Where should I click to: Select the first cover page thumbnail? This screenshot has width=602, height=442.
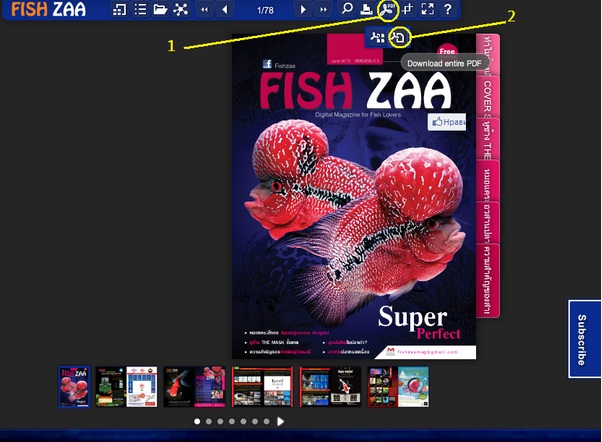pyautogui.click(x=74, y=386)
